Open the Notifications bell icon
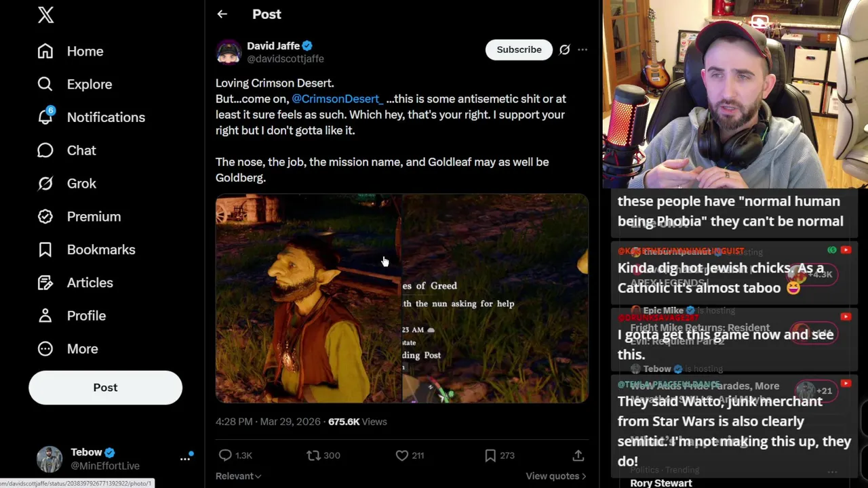This screenshot has height=488, width=868. tap(45, 117)
